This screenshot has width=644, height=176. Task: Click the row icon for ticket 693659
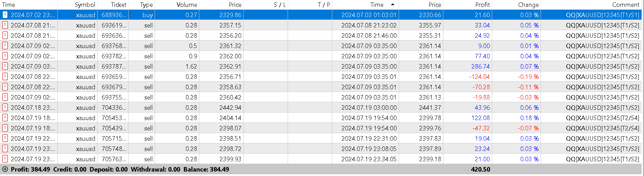point(5,77)
